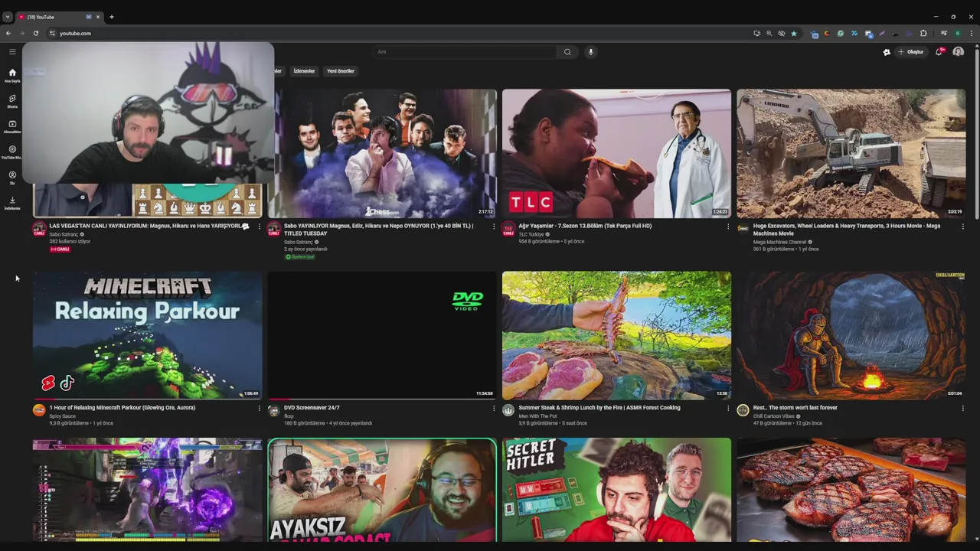
Task: Open Chrome zoom magnifier icon
Action: point(769,33)
